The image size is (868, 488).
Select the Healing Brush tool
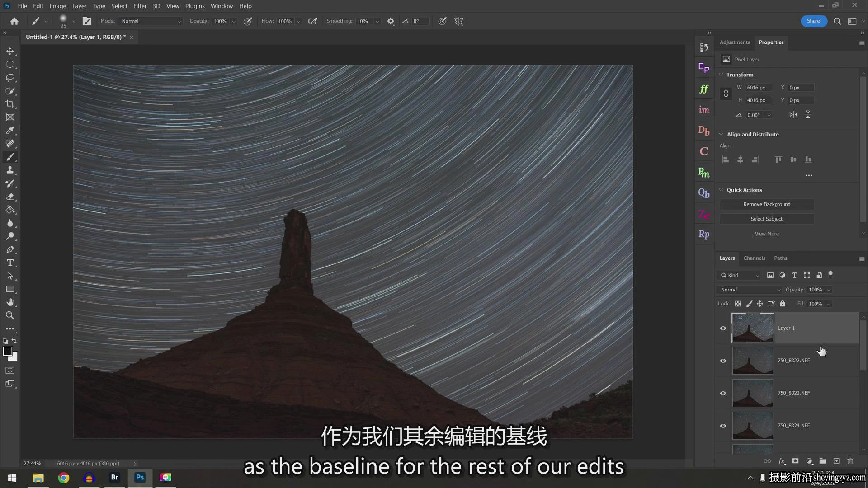click(10, 144)
